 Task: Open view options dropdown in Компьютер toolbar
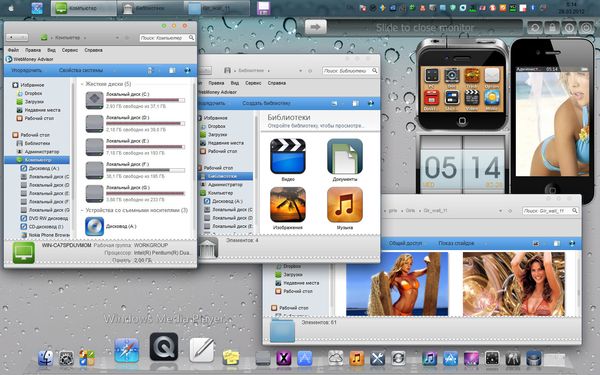160,70
